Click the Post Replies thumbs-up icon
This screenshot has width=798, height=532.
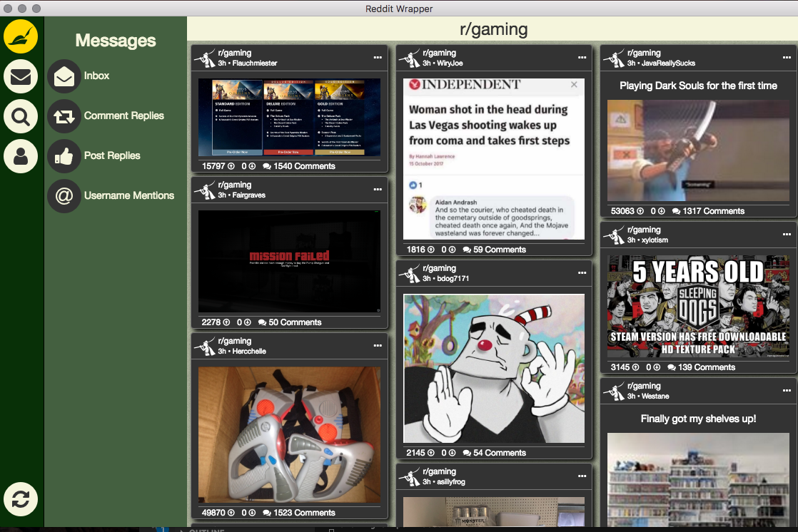click(64, 156)
